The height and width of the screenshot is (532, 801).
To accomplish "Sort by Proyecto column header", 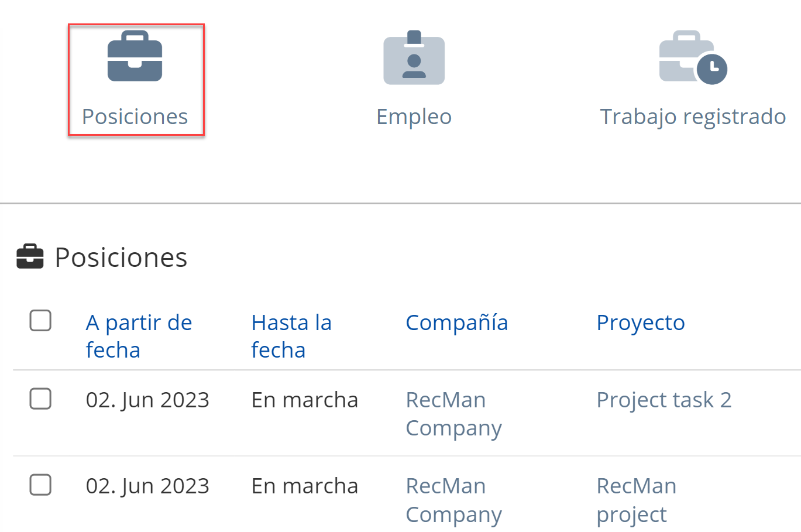I will [x=640, y=322].
